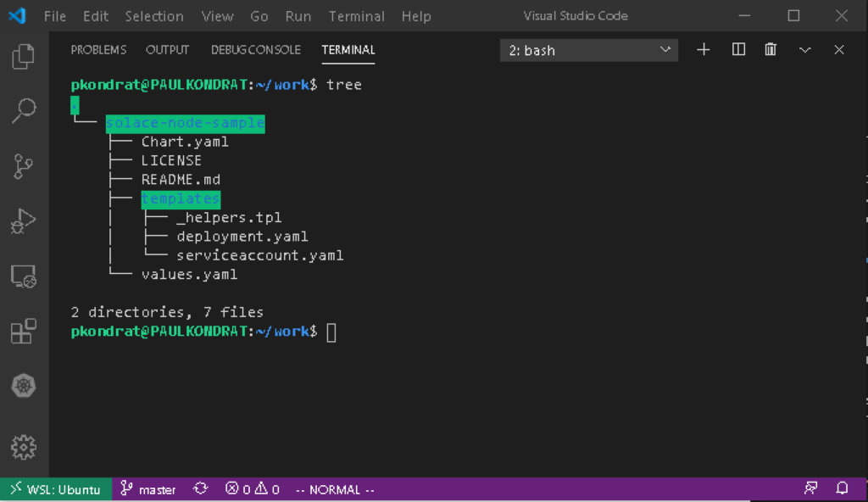Click the WSL: Ubuntu remote indicator

56,489
